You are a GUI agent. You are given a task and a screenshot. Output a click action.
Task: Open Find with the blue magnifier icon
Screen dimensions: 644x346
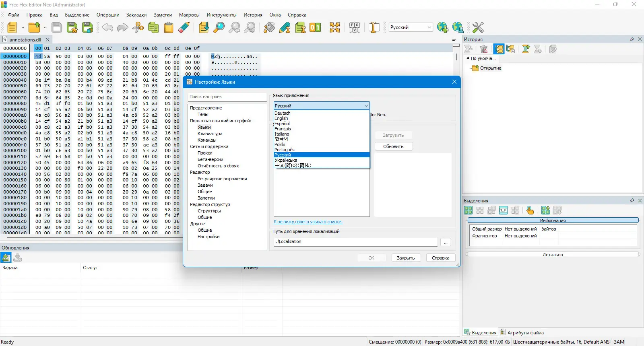pyautogui.click(x=219, y=27)
